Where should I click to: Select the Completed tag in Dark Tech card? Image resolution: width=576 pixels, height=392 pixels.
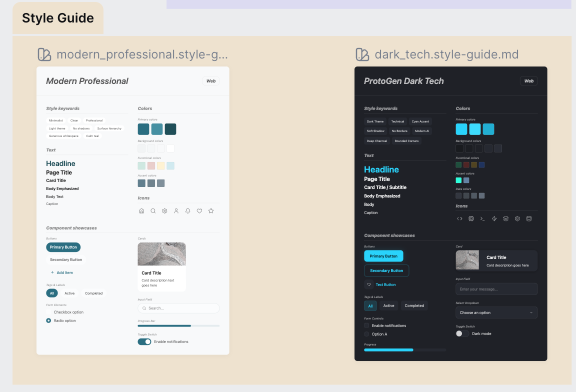(414, 305)
